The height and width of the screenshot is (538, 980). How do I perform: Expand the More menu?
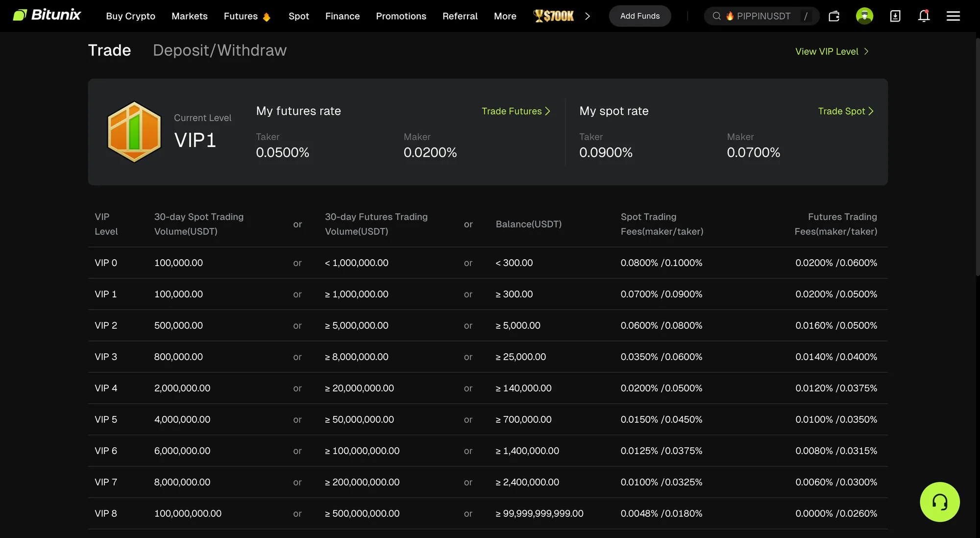[x=505, y=16]
